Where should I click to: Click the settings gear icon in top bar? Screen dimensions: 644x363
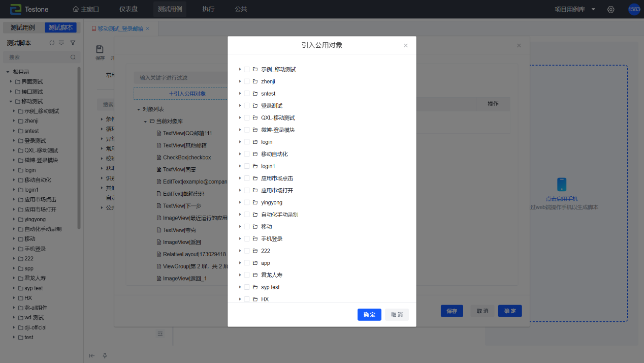click(x=611, y=10)
